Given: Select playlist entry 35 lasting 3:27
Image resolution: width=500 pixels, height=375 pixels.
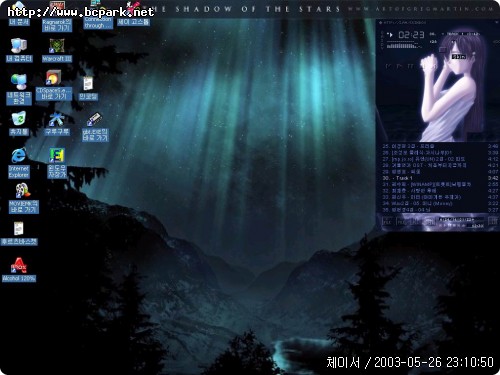Looking at the screenshot, I should [440, 210].
